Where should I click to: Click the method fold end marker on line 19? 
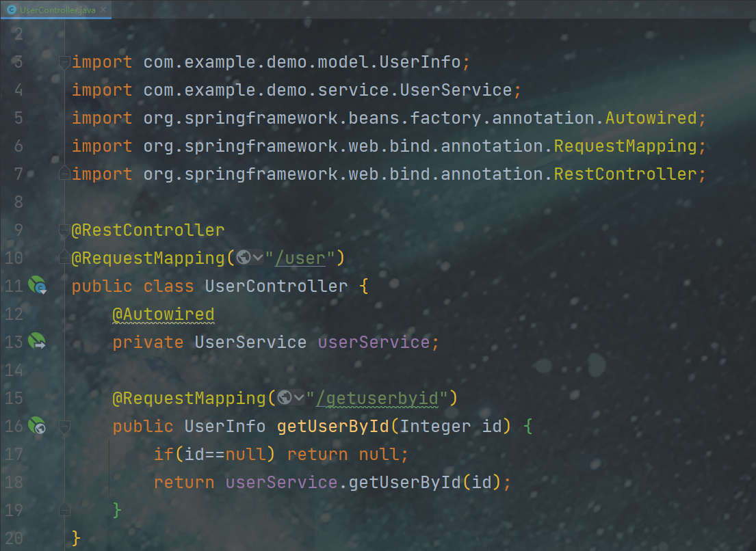pos(64,509)
